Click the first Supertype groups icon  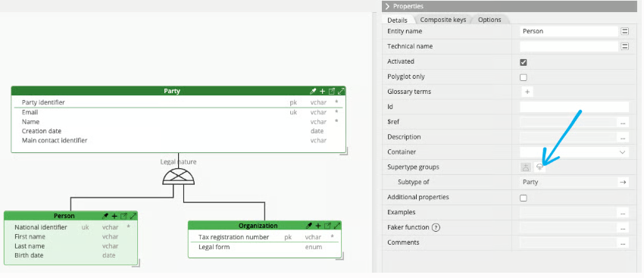(x=526, y=167)
